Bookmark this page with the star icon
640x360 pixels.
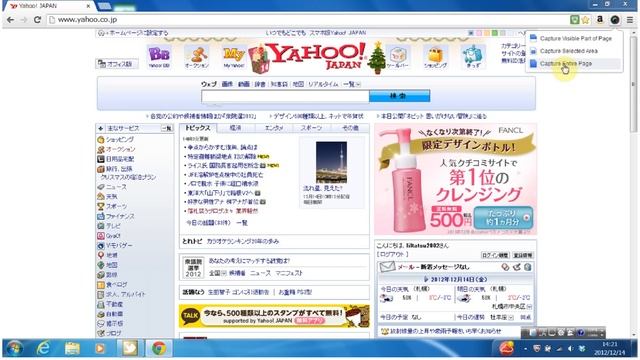tap(585, 20)
